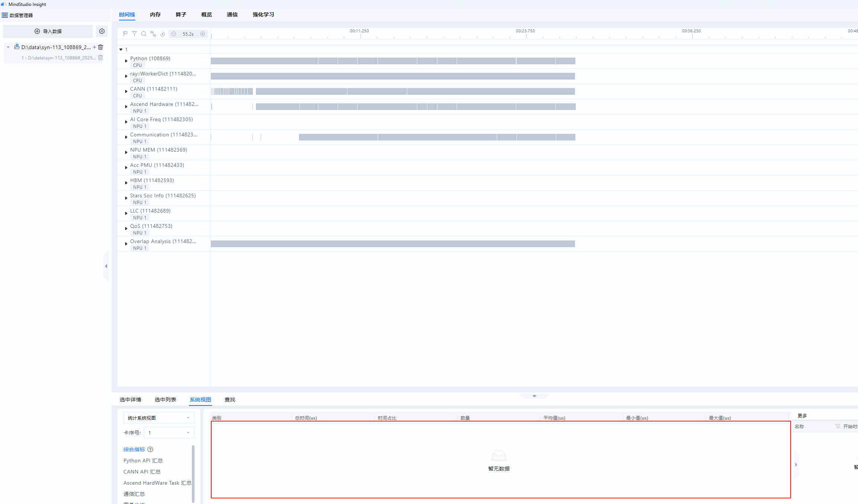Viewport: 858px width, 504px height.
Task: Click the 00:11.250 timeline ruler marker
Action: tap(360, 31)
